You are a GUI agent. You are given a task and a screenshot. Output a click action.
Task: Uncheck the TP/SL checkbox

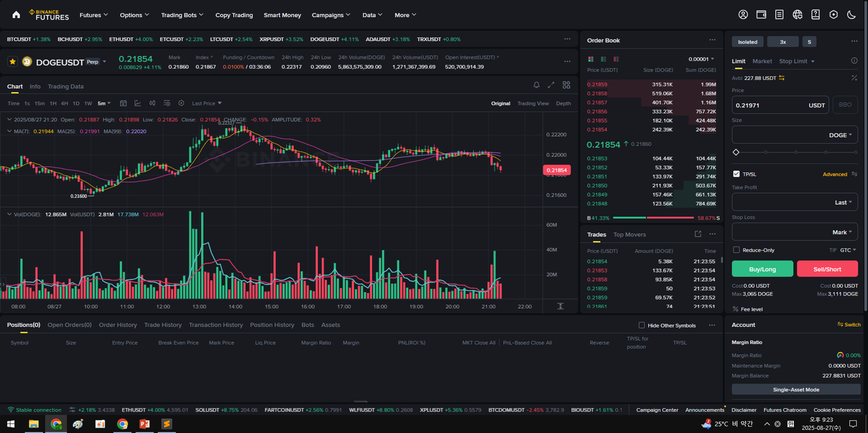(736, 174)
